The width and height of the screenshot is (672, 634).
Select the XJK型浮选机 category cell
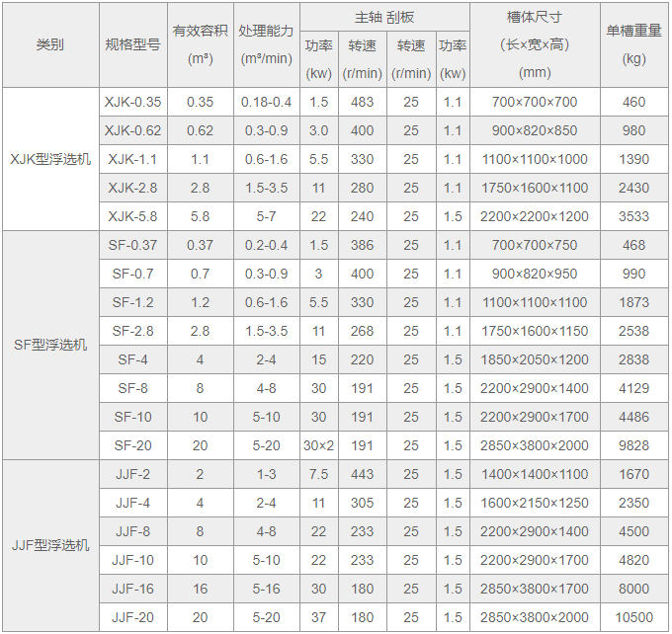point(50,159)
